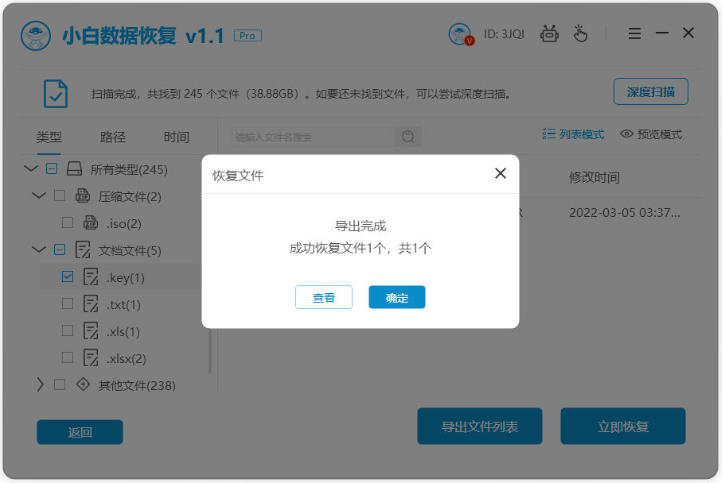This screenshot has height=483, width=723.
Task: Switch to the 路径 tab
Action: tap(113, 137)
